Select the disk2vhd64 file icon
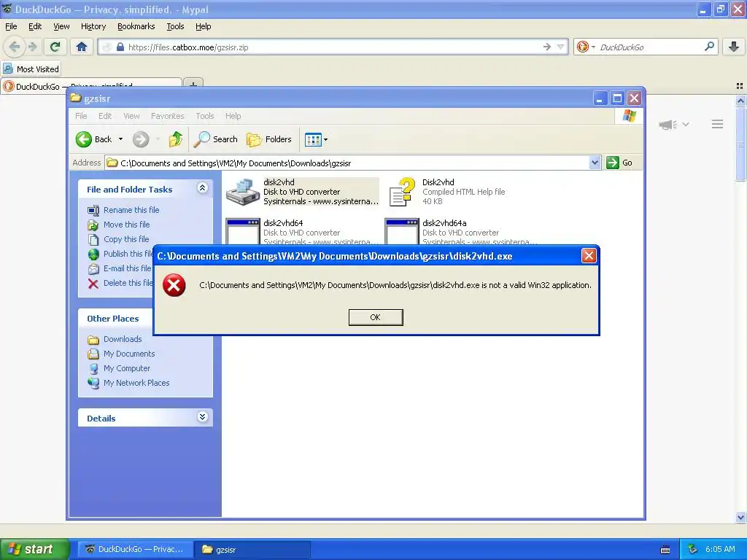 click(x=242, y=231)
